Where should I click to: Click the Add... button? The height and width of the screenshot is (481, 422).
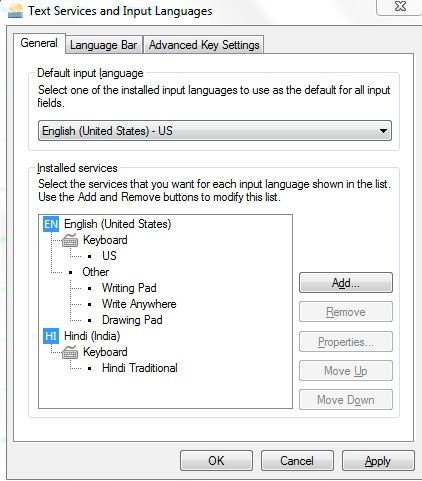click(346, 283)
